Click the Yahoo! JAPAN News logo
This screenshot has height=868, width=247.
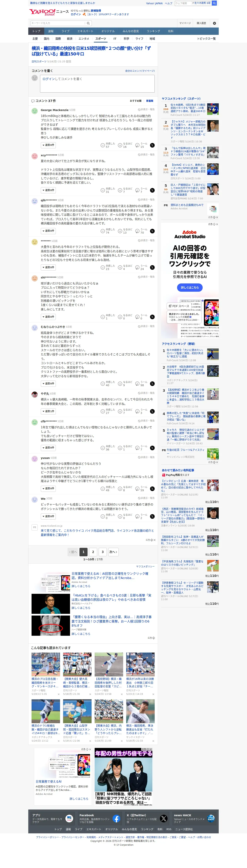coord(48,12)
